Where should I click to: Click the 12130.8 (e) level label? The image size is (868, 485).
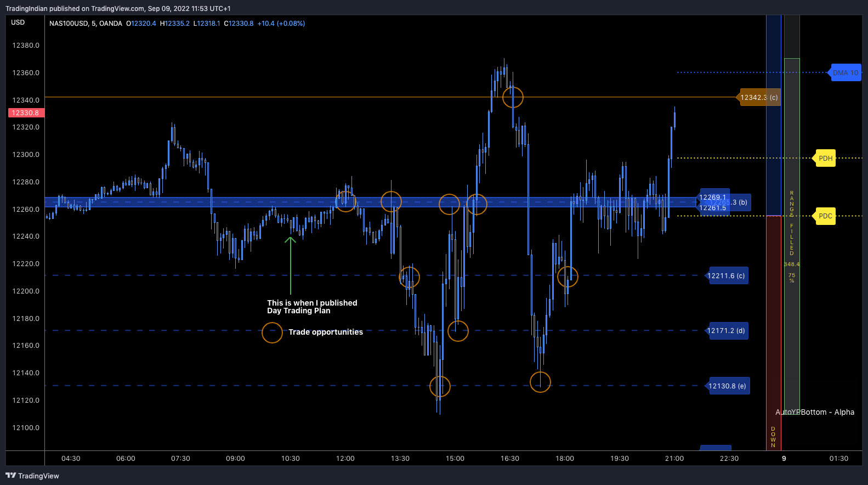coord(727,386)
